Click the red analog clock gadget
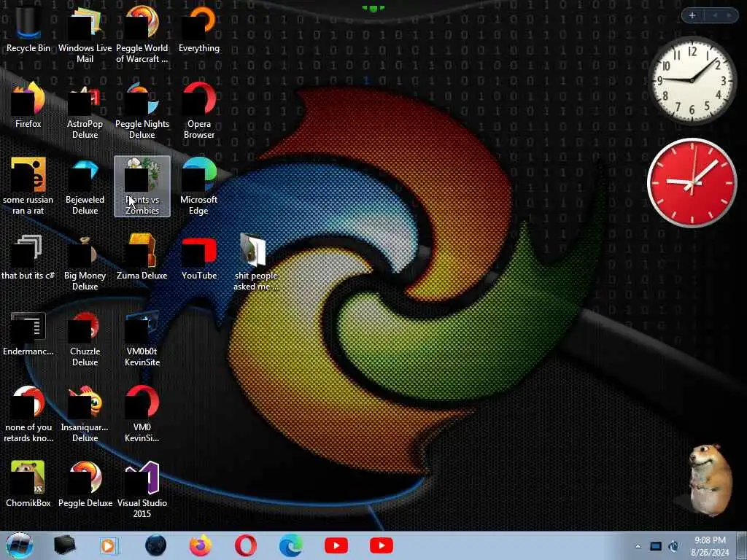747x560 pixels. pos(692,183)
